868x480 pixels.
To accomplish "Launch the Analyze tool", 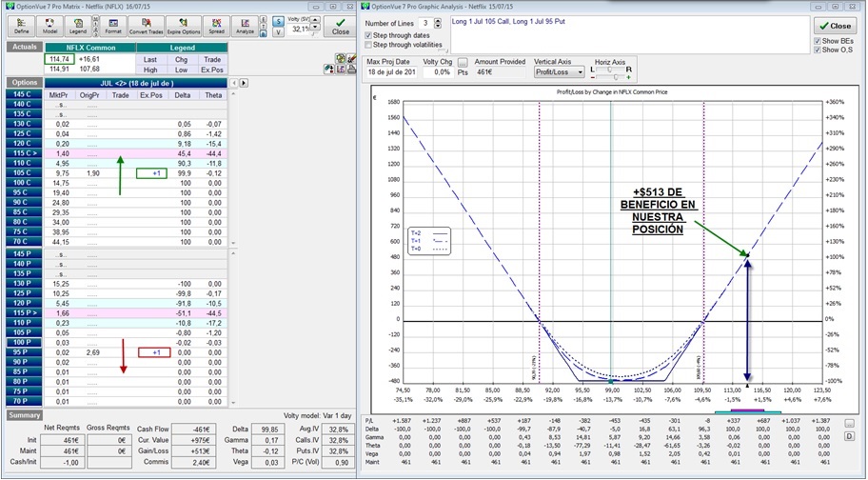I will [245, 26].
